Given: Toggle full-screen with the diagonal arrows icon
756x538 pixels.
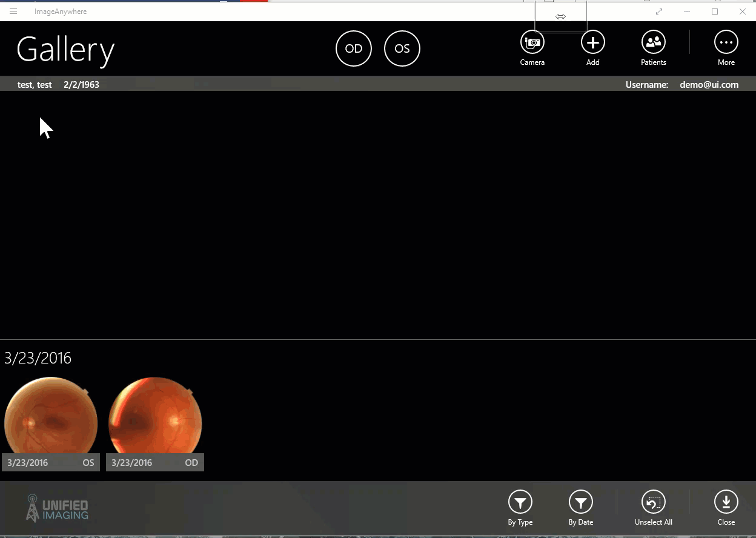Looking at the screenshot, I should (659, 12).
